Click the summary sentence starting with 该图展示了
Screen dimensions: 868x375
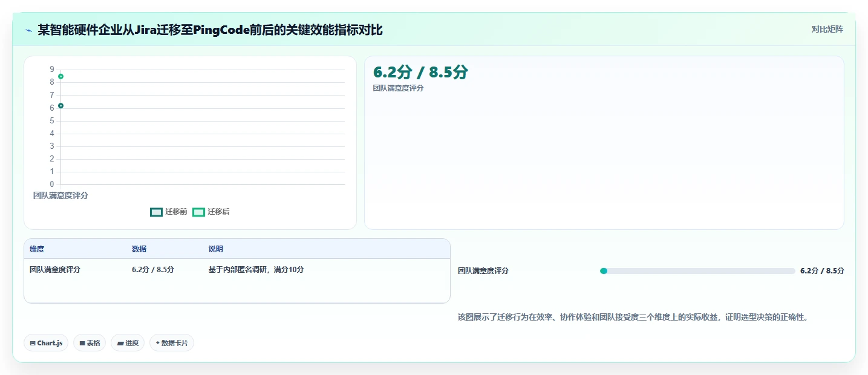pos(633,317)
